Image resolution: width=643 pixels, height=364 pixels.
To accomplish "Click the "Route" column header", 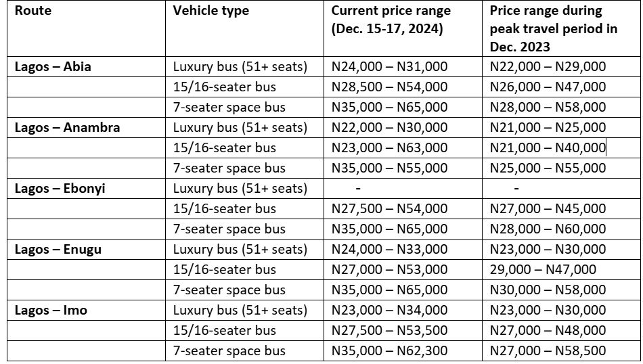I will coord(33,11).
